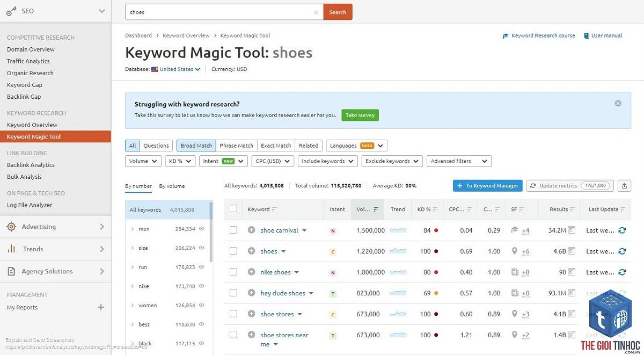The width and height of the screenshot is (644, 355).
Task: Open Domain Overview in sidebar
Action: pos(31,49)
